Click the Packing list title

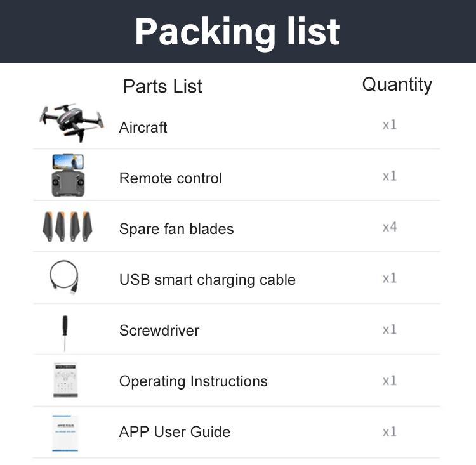237,32
